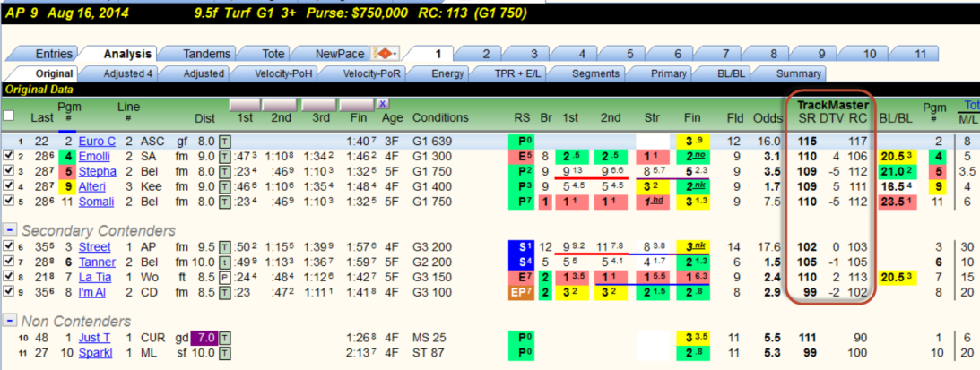Collapse the Secondary Contenders section
Viewport: 980px width, 370px height.
pyautogui.click(x=9, y=230)
